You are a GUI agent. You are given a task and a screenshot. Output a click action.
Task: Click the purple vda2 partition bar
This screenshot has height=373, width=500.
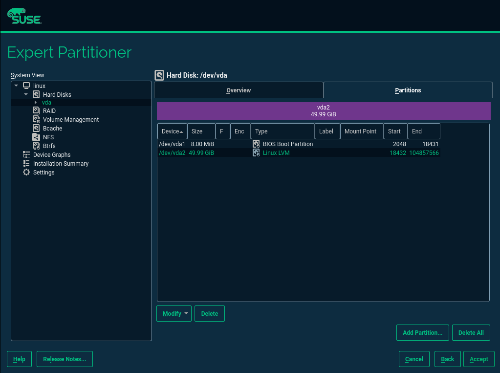(324, 111)
